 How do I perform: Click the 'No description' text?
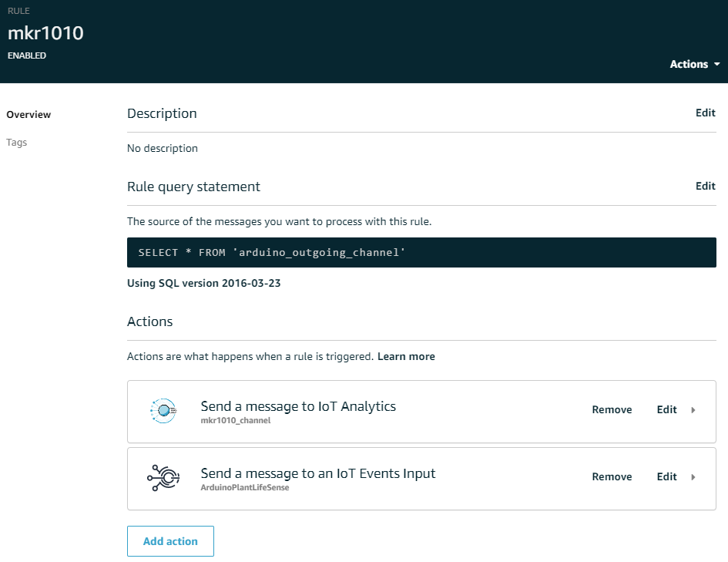tap(163, 148)
